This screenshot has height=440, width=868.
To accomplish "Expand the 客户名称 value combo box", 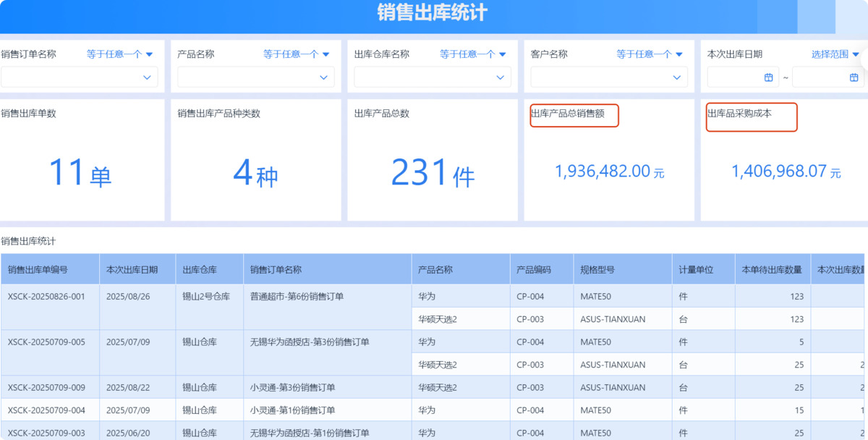I will [x=609, y=77].
